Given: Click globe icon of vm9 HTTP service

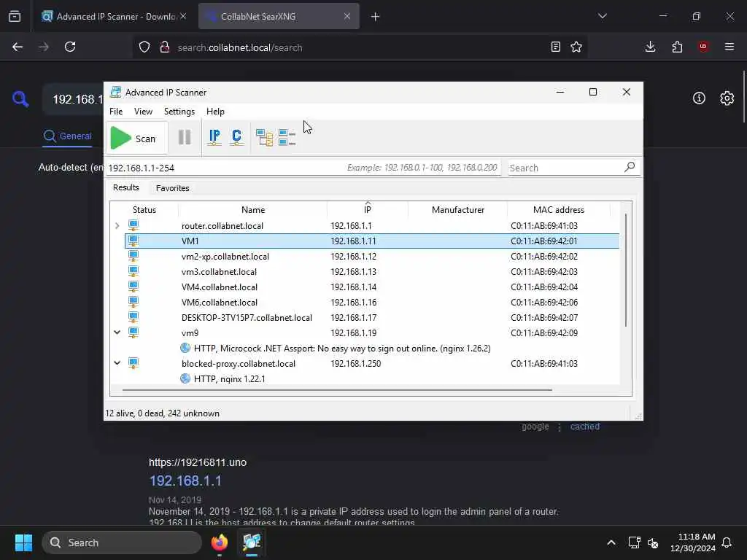Looking at the screenshot, I should coord(185,348).
